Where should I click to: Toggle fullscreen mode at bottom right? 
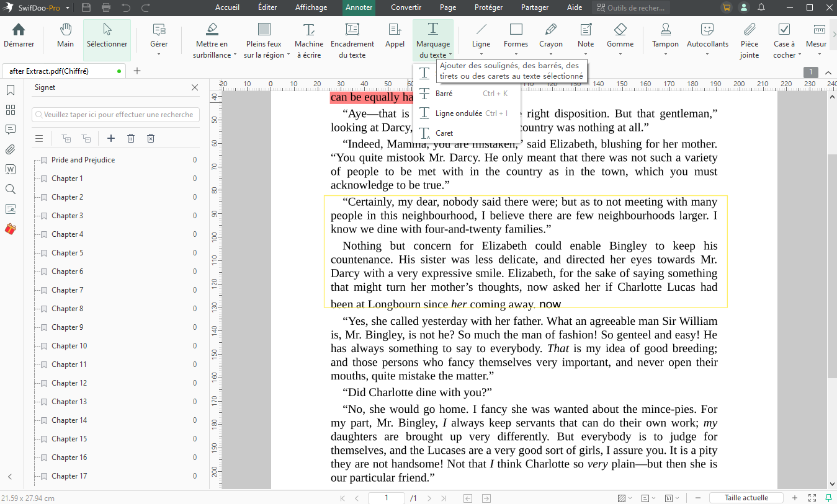coord(812,497)
